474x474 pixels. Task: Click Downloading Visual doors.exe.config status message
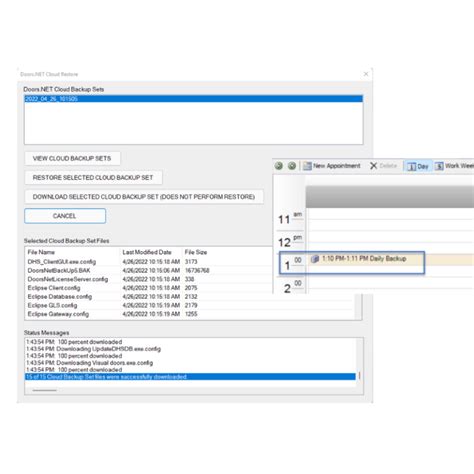click(89, 363)
